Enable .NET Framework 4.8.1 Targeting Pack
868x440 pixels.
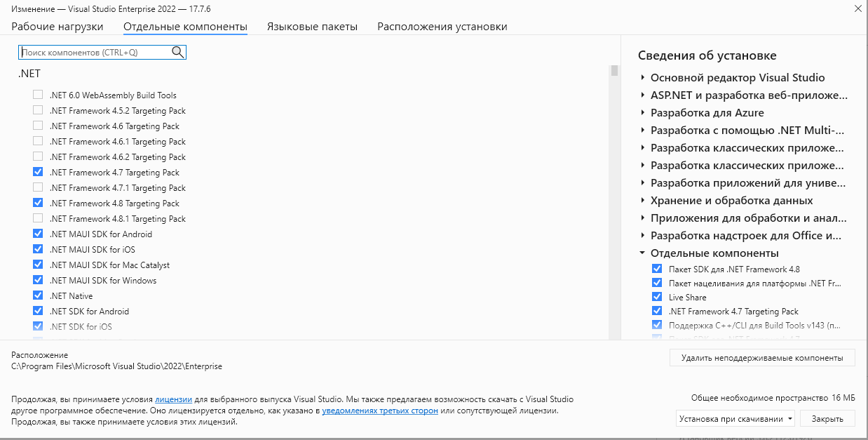pyautogui.click(x=38, y=218)
